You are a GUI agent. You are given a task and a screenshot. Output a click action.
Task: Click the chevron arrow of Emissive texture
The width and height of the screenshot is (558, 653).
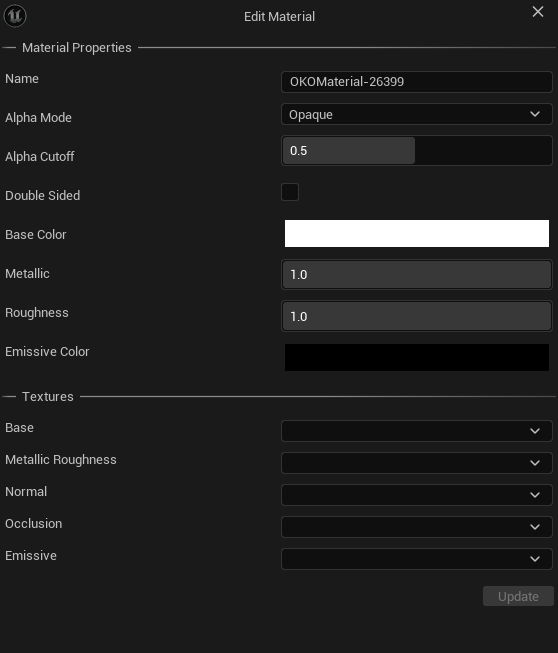click(535, 559)
